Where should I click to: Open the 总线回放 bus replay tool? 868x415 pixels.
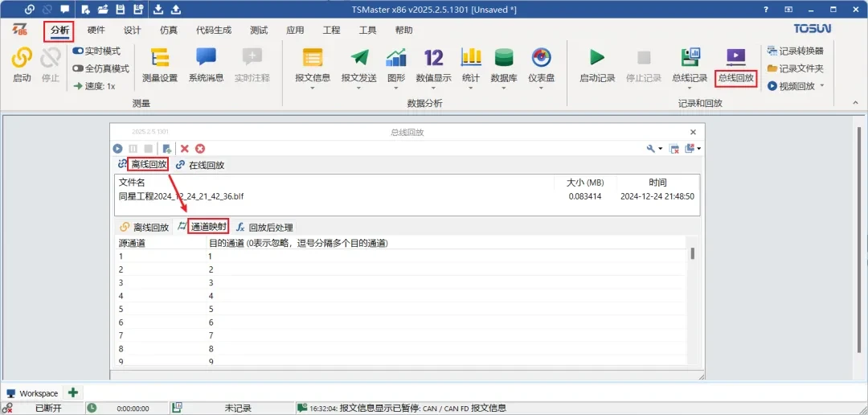[x=735, y=64]
